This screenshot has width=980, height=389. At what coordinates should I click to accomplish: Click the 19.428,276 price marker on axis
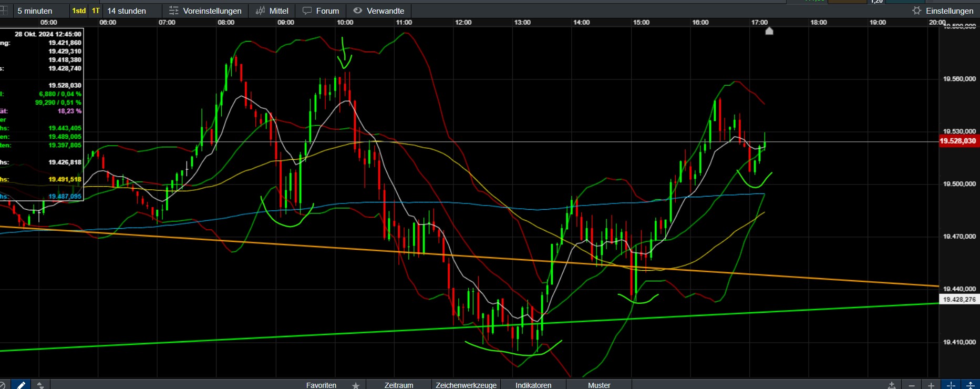click(x=959, y=299)
